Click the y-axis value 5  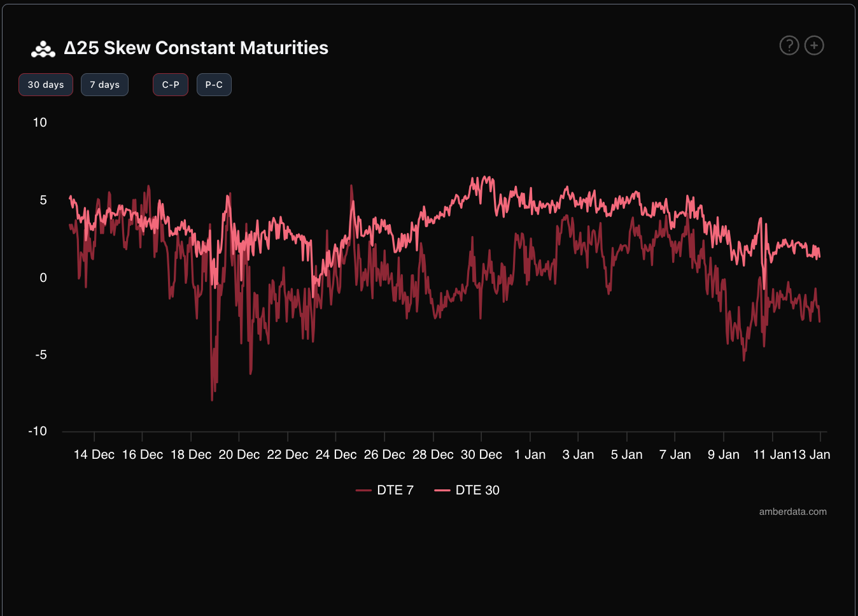43,200
